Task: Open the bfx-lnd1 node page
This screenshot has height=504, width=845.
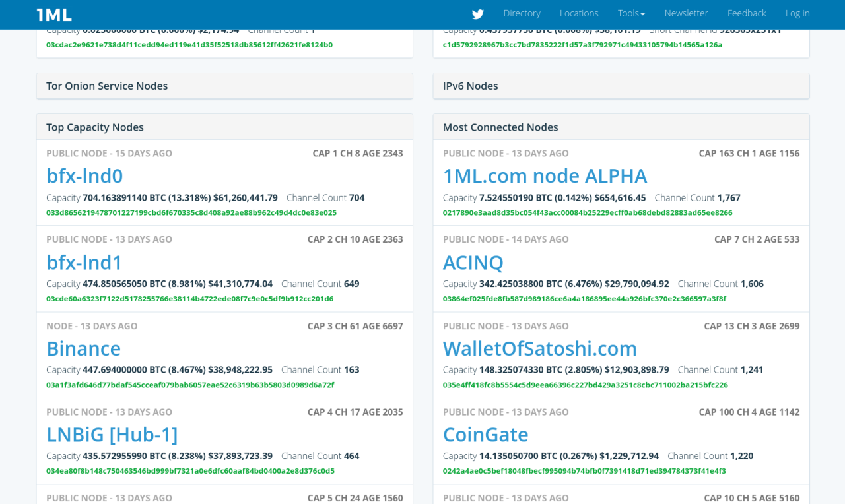Action: click(x=84, y=263)
